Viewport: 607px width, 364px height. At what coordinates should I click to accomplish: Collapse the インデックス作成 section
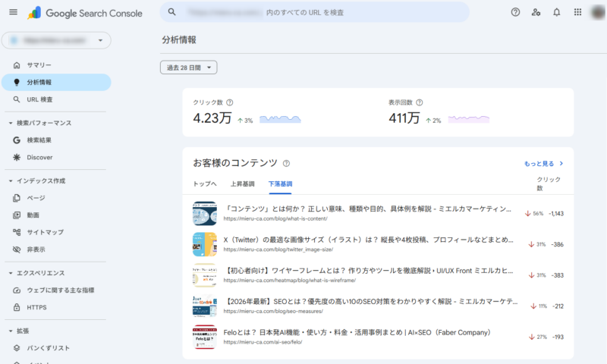tap(11, 180)
